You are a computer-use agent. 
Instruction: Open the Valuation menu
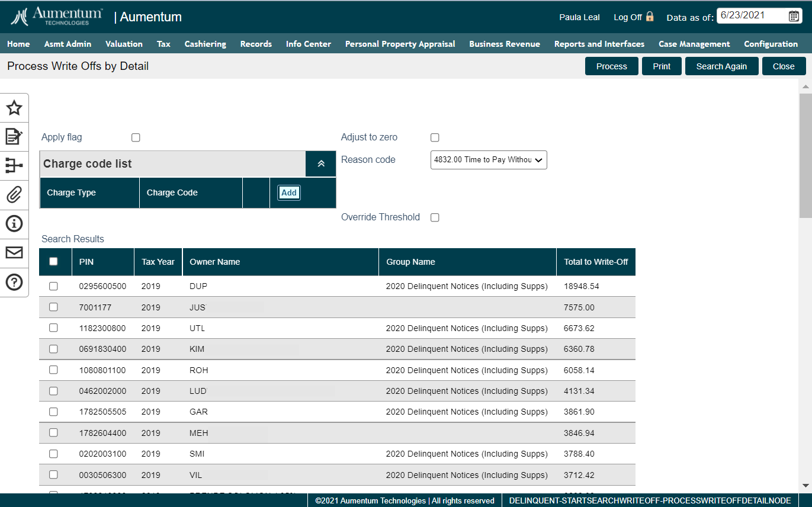[x=124, y=44]
